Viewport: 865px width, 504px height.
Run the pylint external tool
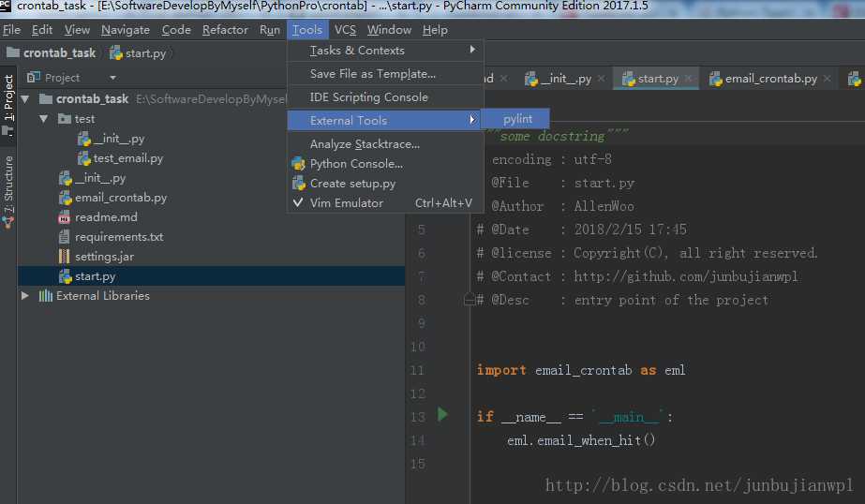pos(515,119)
